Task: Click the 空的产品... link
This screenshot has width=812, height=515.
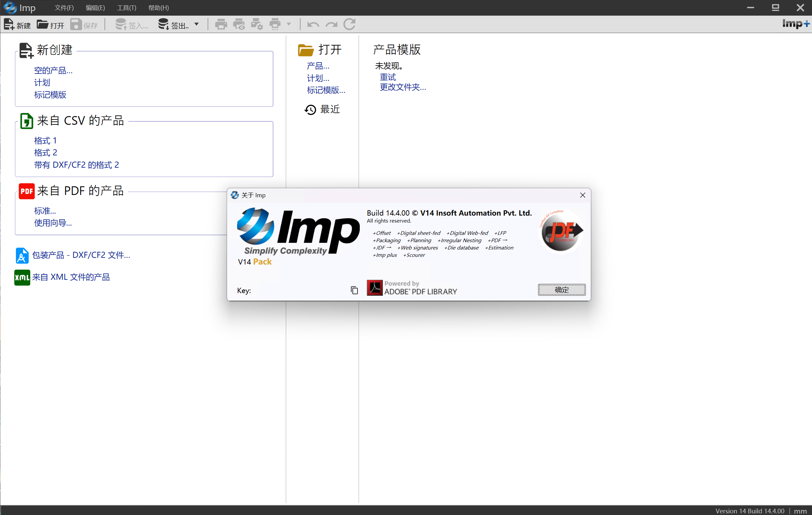Action: coord(53,71)
